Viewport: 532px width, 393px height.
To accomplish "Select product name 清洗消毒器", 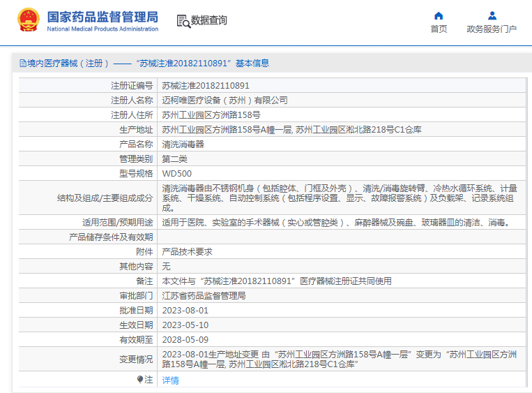I will (x=183, y=144).
